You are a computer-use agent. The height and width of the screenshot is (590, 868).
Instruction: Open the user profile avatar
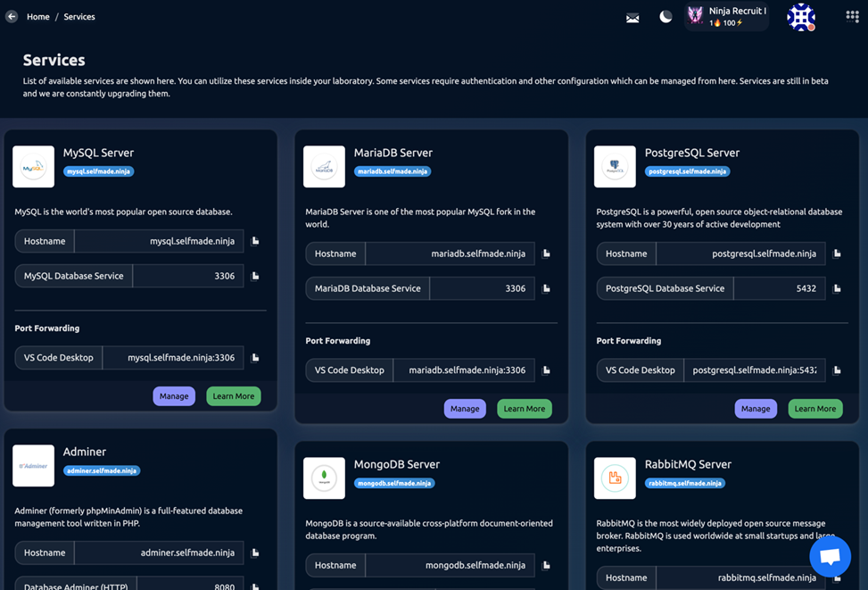[x=800, y=17]
